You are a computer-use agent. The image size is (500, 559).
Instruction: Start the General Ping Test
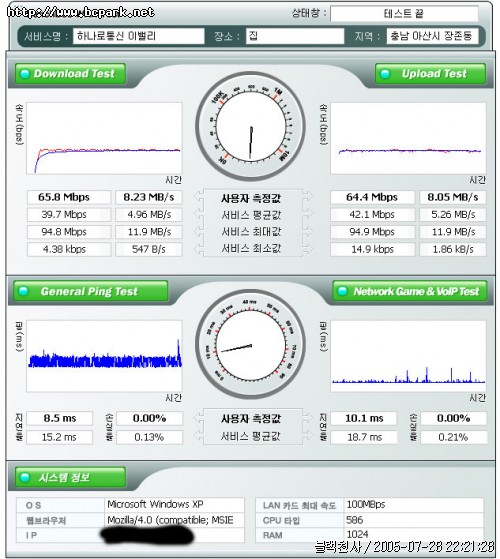tap(91, 291)
